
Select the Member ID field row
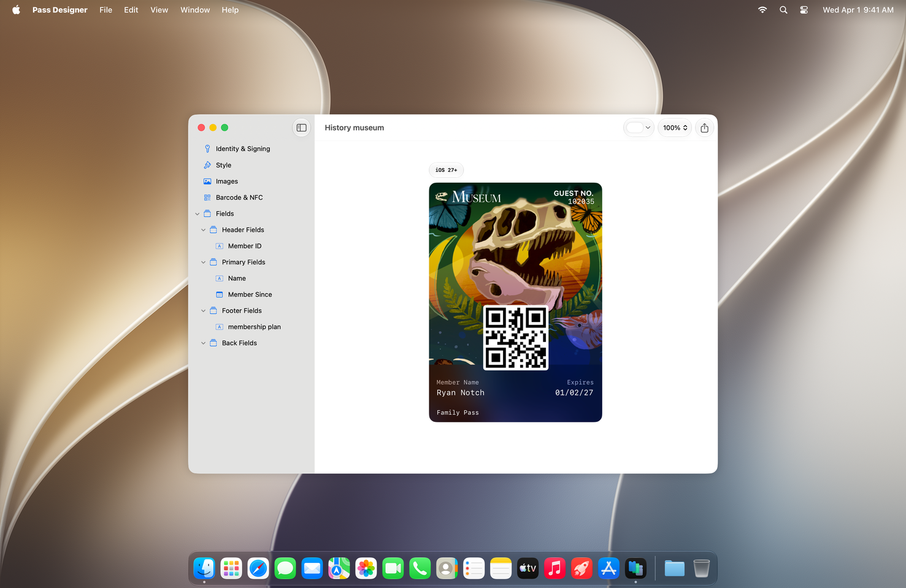pyautogui.click(x=251, y=246)
